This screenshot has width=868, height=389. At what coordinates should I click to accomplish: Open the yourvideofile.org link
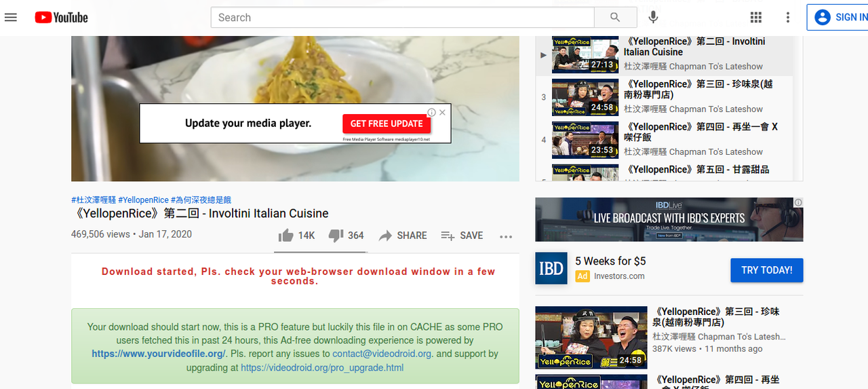point(159,354)
